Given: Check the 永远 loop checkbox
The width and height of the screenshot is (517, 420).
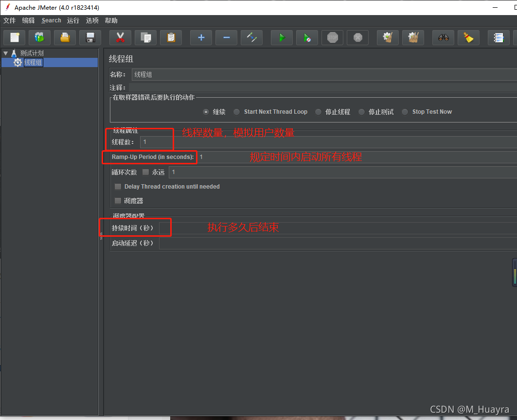Looking at the screenshot, I should point(145,172).
